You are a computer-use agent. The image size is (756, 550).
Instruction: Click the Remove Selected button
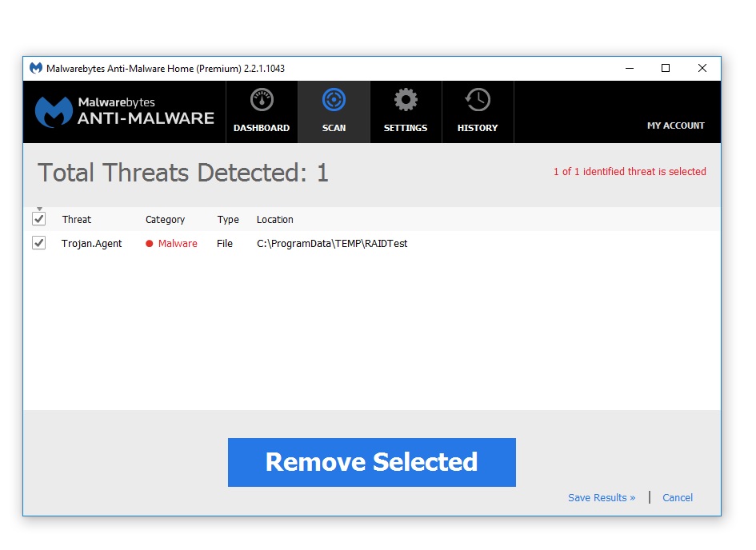click(372, 462)
